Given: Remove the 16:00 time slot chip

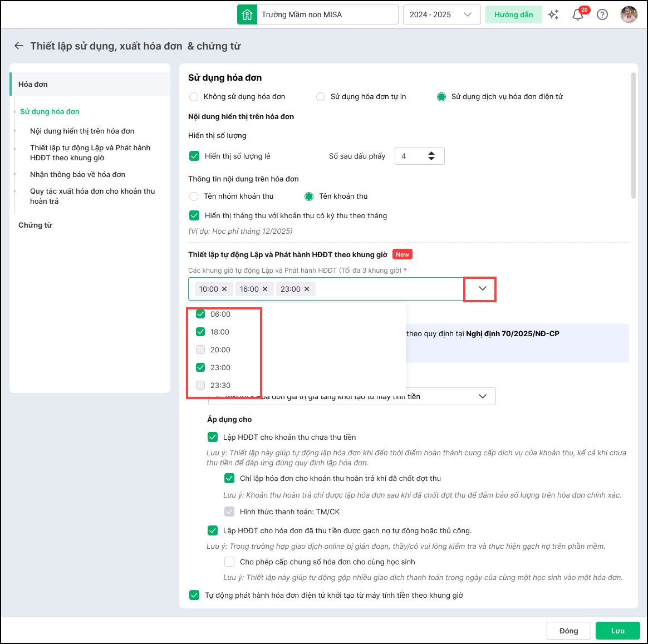Looking at the screenshot, I should [265, 289].
